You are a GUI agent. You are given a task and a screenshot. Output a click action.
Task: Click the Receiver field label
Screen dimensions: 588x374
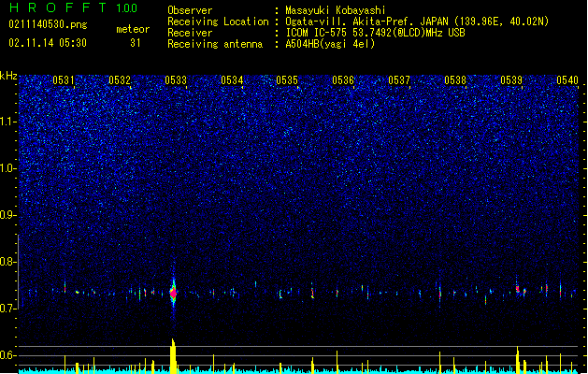pos(190,33)
